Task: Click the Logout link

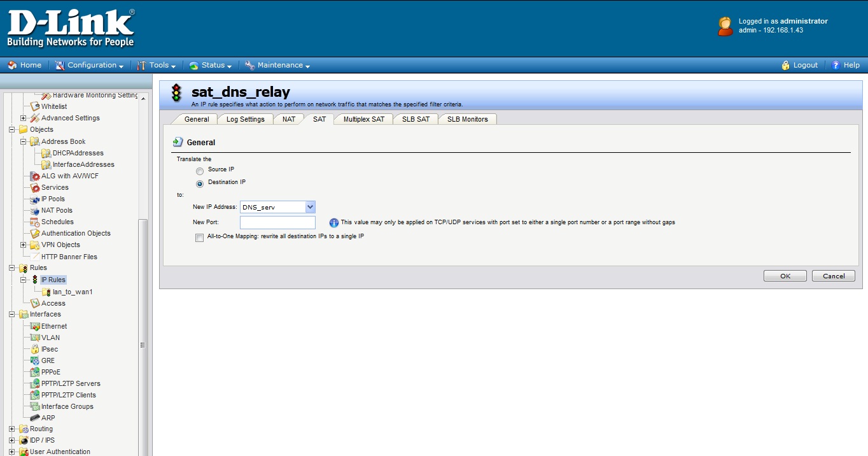Action: point(799,65)
